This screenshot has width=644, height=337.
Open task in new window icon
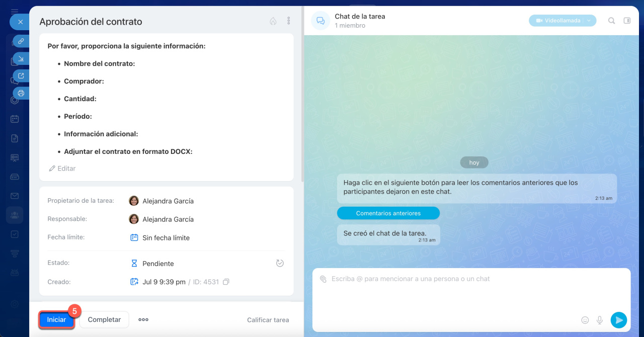pos(21,76)
